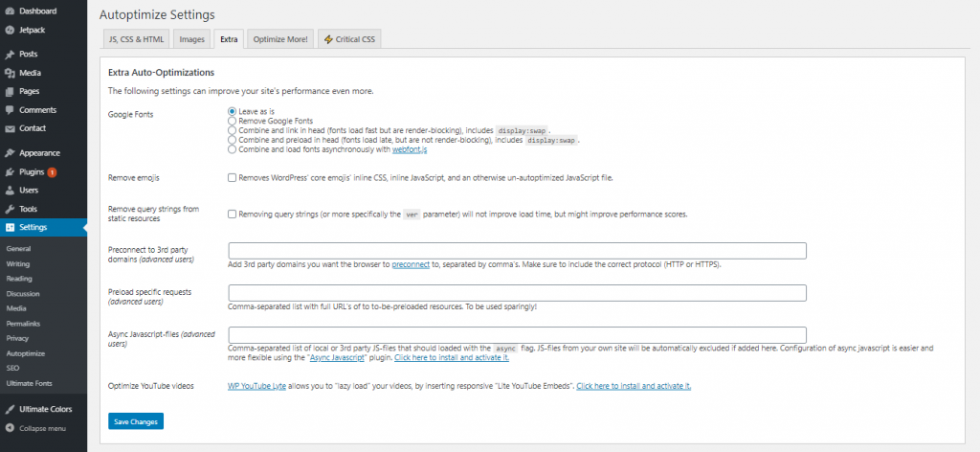Open the General settings submenu item
Viewport: 980px width, 452px height.
tap(19, 249)
